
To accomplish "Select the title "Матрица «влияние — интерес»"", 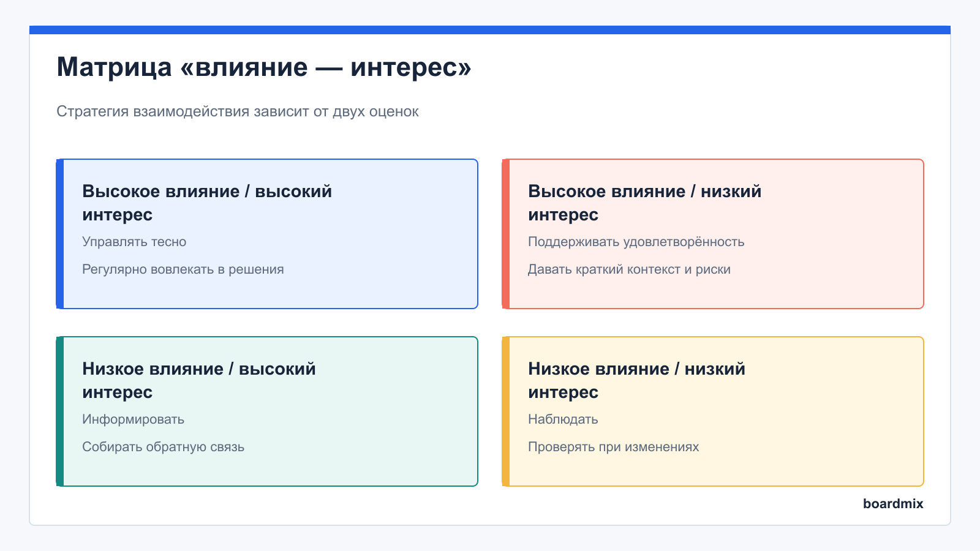I will pyautogui.click(x=264, y=67).
